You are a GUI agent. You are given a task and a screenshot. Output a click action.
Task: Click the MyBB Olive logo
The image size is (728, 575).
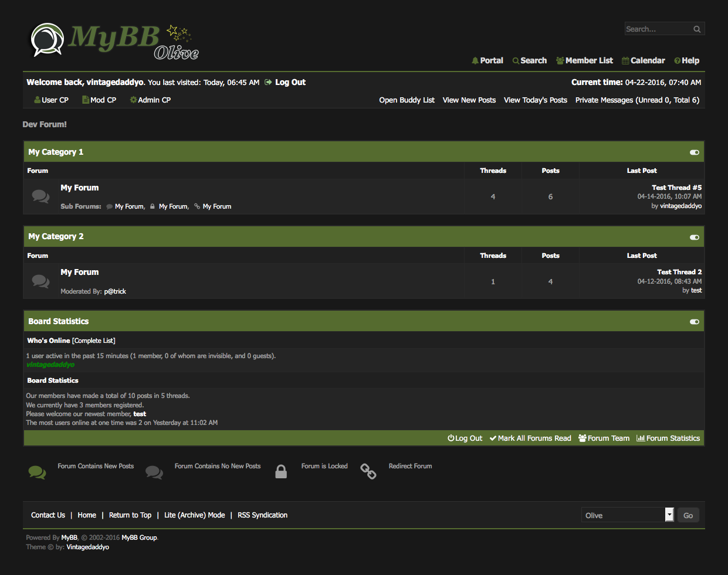point(114,41)
